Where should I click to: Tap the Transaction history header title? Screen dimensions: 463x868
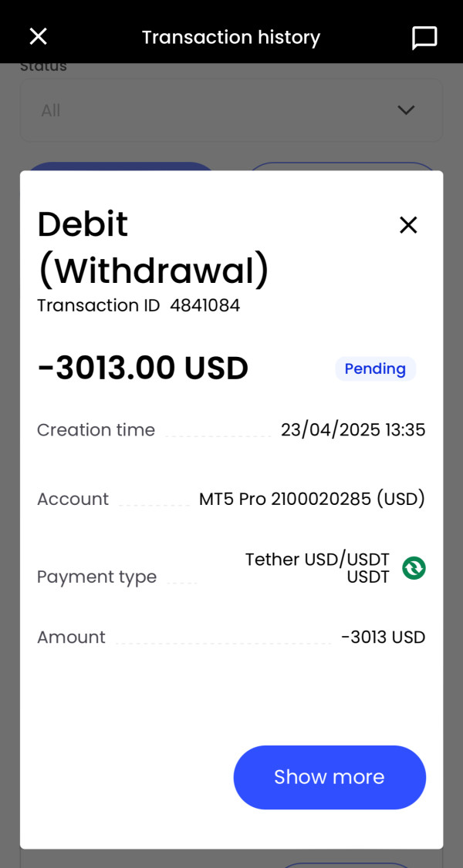(x=231, y=37)
